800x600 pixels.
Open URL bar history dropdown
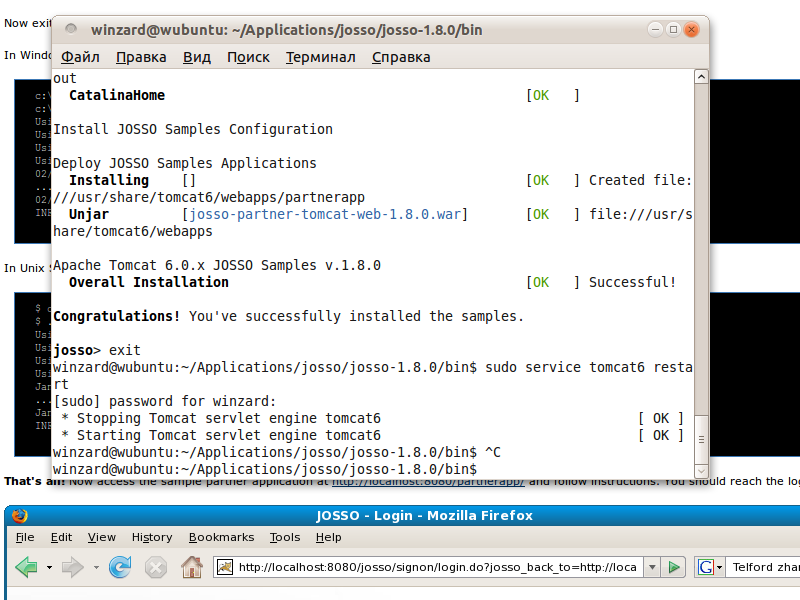[x=652, y=567]
